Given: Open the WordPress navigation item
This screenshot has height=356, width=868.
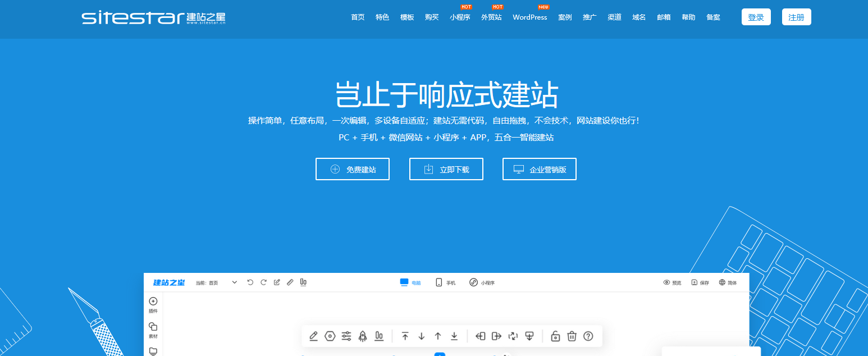Looking at the screenshot, I should coord(529,17).
